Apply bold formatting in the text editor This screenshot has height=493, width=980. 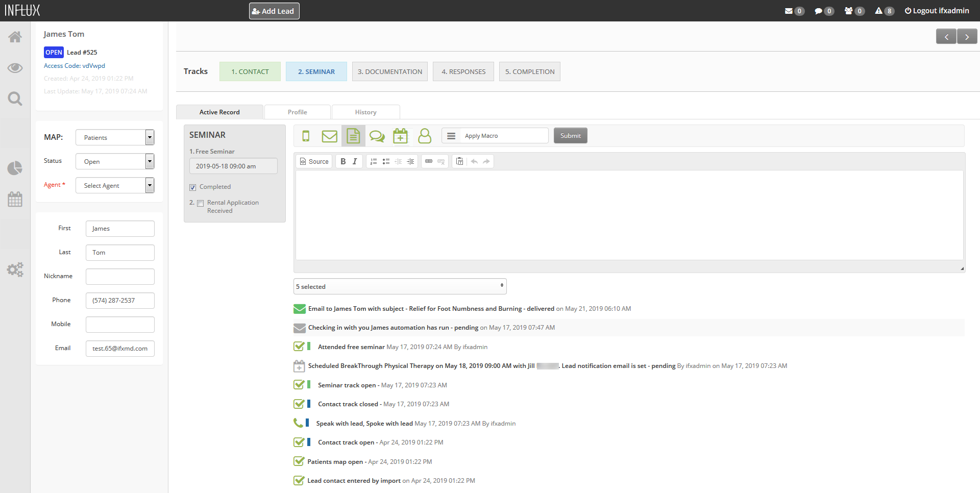(342, 161)
